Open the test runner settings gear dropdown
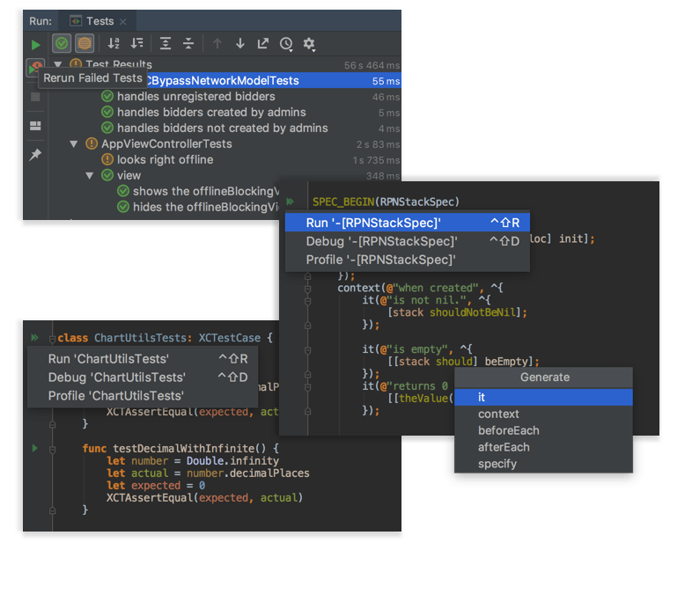 [310, 44]
